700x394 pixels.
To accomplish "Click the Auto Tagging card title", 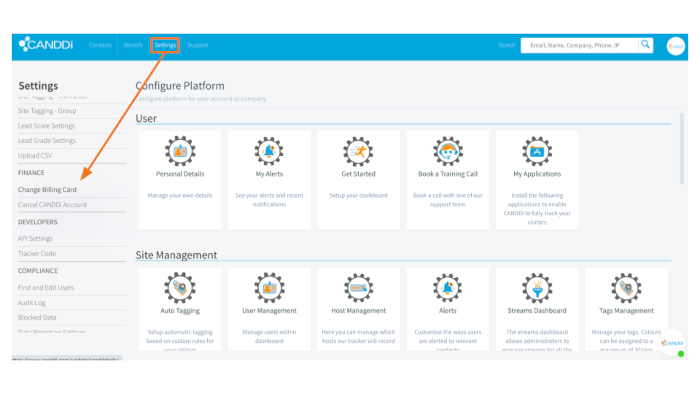I will point(180,311).
